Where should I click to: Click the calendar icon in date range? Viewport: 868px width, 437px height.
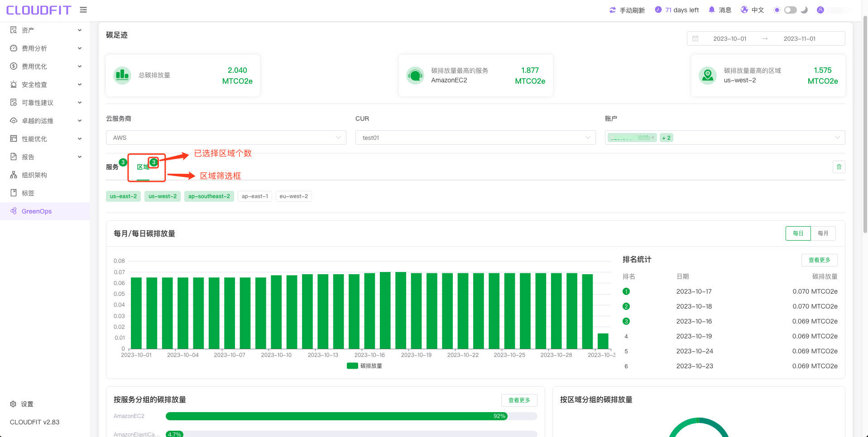coord(695,38)
